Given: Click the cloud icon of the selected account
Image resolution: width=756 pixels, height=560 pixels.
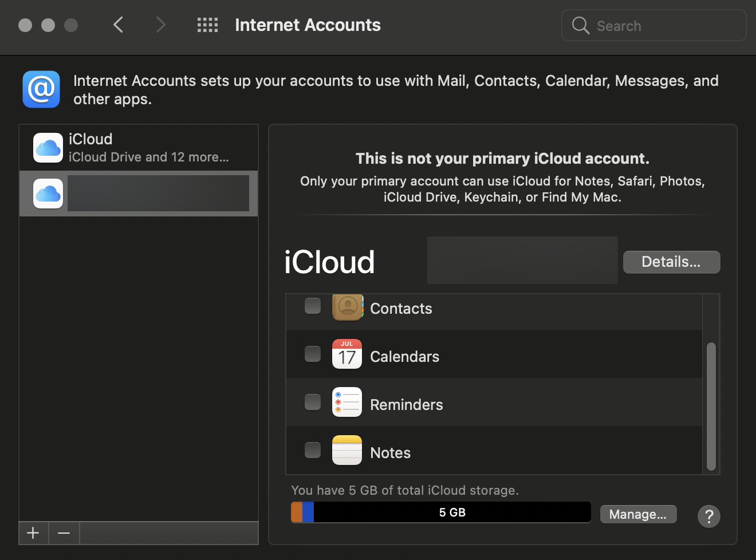Looking at the screenshot, I should pyautogui.click(x=48, y=194).
